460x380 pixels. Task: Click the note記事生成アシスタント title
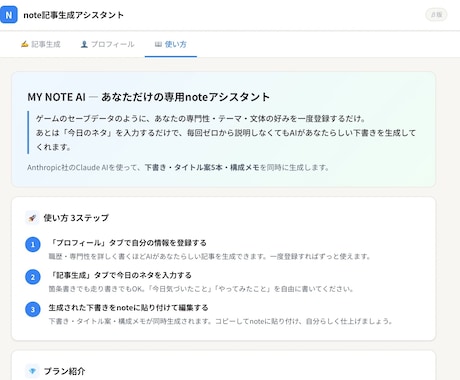pyautogui.click(x=73, y=15)
